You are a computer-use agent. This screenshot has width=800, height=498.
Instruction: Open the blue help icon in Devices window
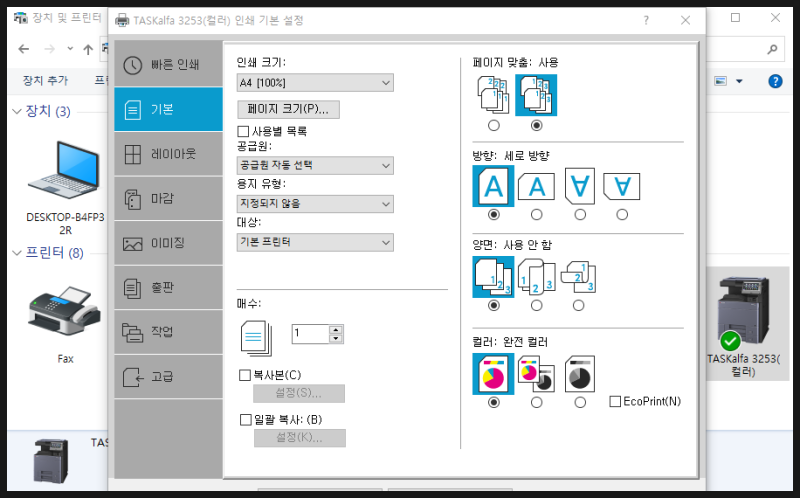pyautogui.click(x=775, y=81)
